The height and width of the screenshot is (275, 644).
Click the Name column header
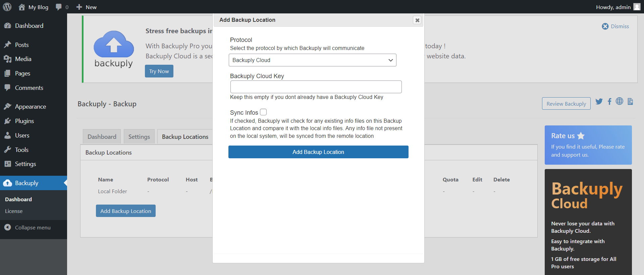click(x=106, y=180)
